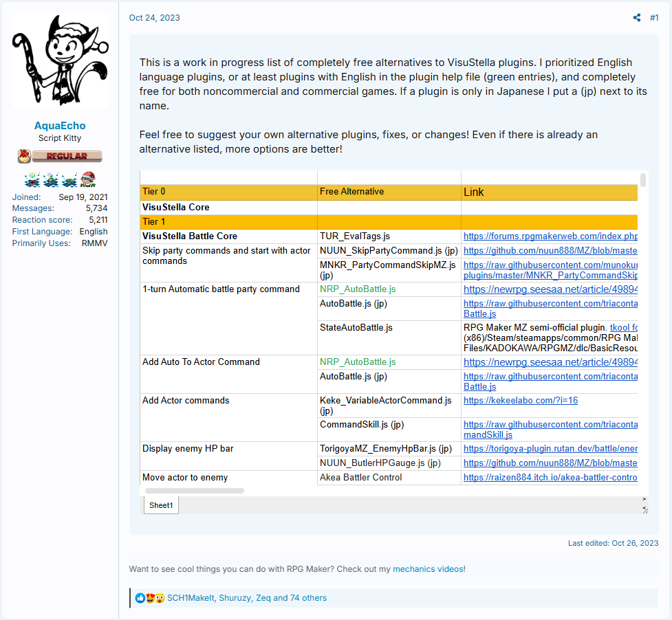Screen dimensions: 672x620
Task: Select the Tier 1 row cell
Action: [228, 222]
